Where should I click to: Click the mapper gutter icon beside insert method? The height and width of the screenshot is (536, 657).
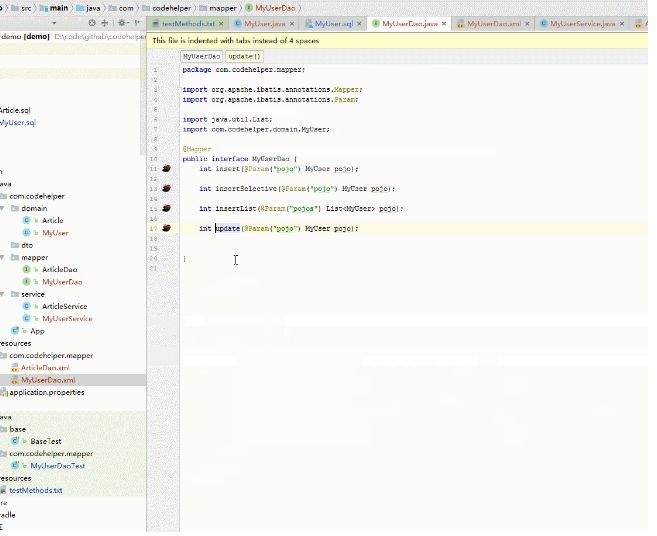[166, 169]
